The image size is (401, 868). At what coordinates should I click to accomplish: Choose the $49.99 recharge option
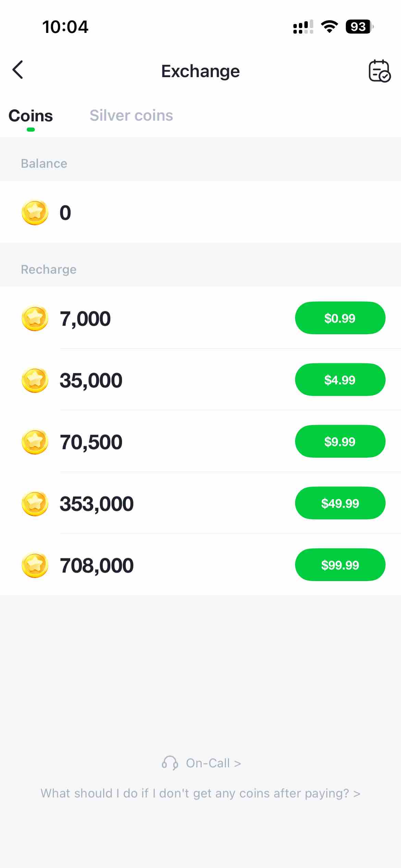tap(340, 503)
